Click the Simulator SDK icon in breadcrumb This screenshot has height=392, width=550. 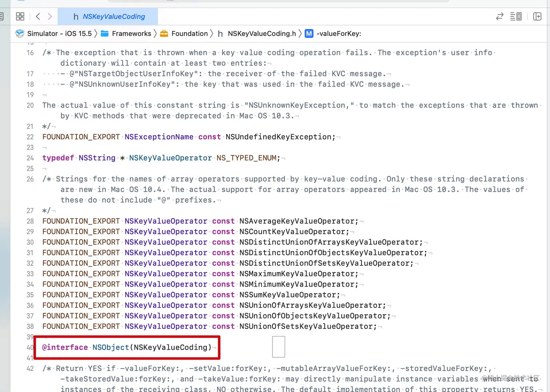pyautogui.click(x=20, y=33)
